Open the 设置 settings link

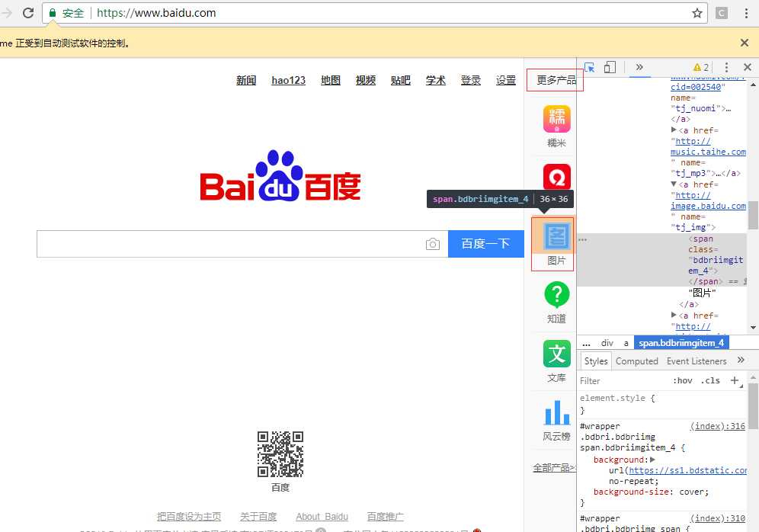click(506, 80)
